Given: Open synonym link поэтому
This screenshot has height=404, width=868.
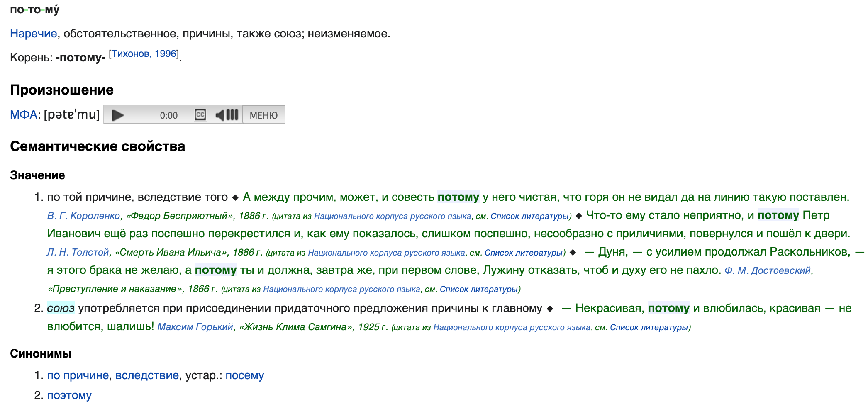Looking at the screenshot, I should 69,395.
